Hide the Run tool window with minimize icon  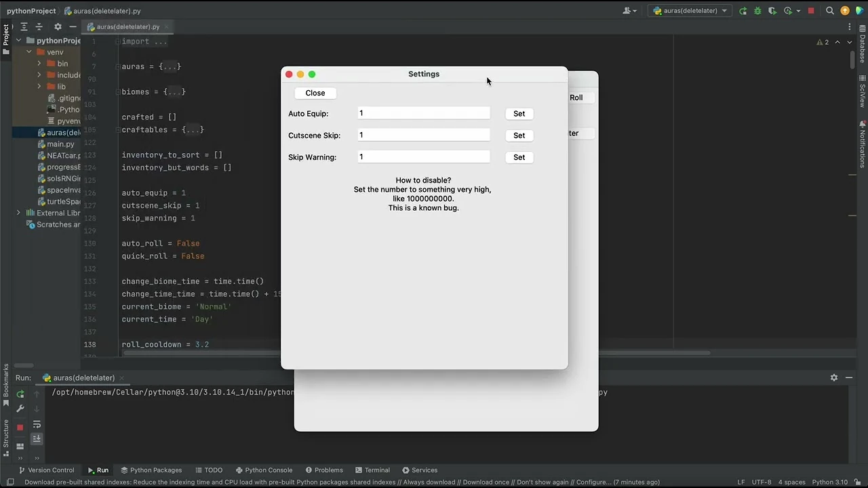click(848, 378)
